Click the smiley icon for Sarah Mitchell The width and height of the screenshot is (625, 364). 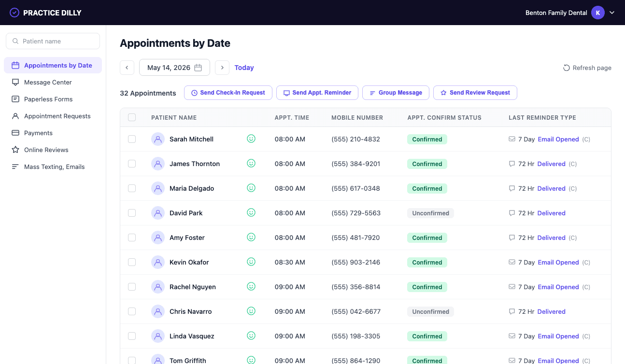(251, 139)
